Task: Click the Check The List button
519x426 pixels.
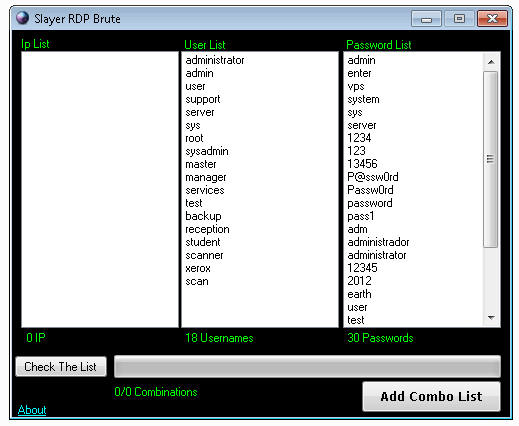Action: [61, 367]
